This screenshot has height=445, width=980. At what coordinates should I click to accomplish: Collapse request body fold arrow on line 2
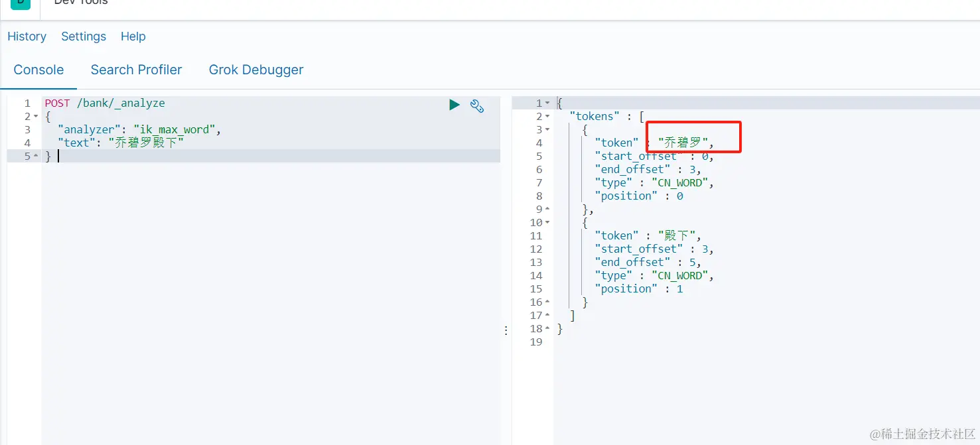pos(36,117)
